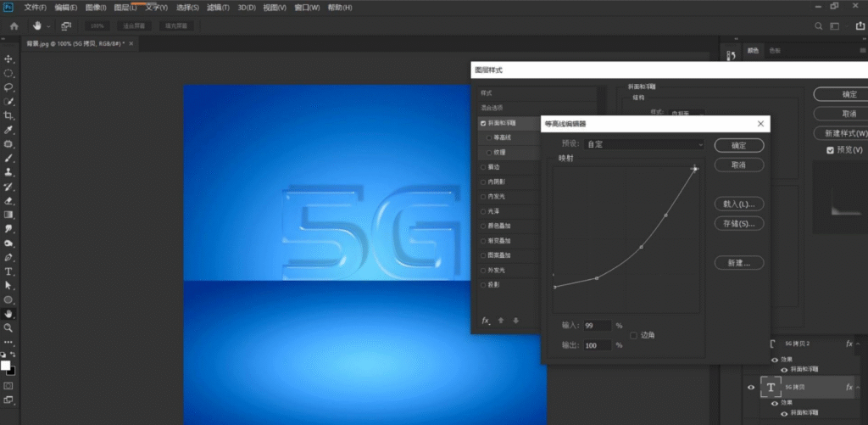Enable the Drop Shadow (投影) checkbox
The width and height of the screenshot is (868, 425).
483,285
